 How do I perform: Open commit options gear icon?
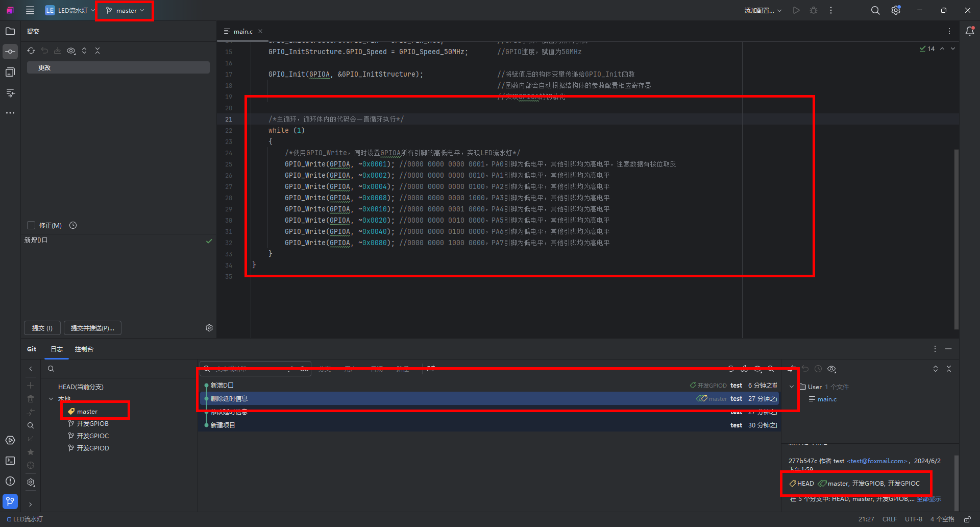(x=209, y=328)
